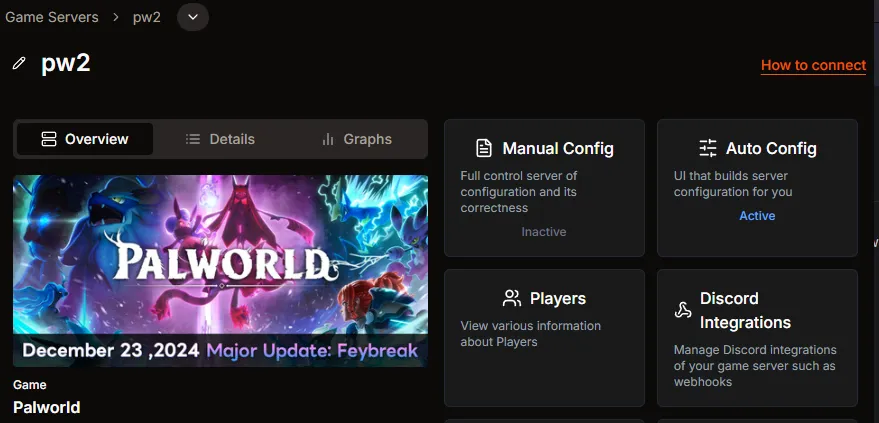This screenshot has height=423, width=879.
Task: Open the Auto Config card
Action: [757, 188]
